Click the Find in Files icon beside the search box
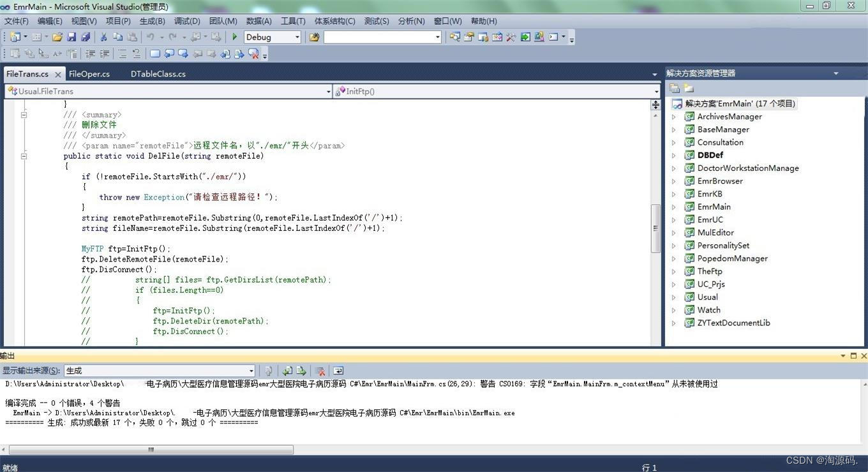The height and width of the screenshot is (472, 868). (314, 37)
